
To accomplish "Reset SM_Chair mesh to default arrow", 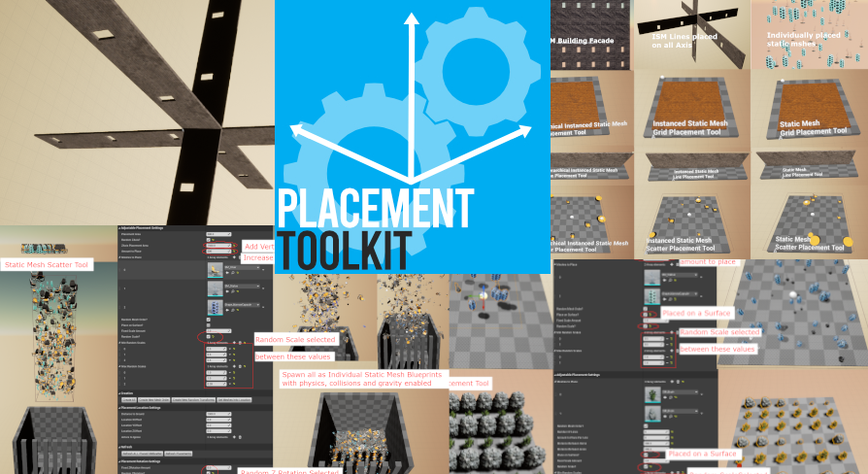I will point(238,272).
